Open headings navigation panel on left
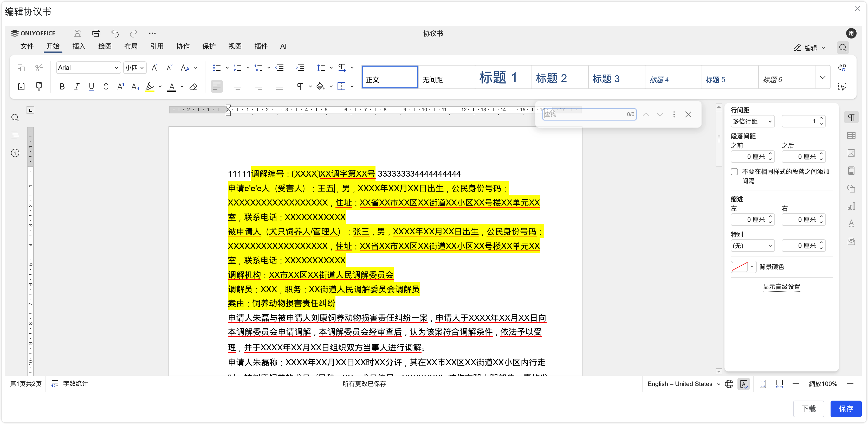The width and height of the screenshot is (868, 424). (15, 135)
